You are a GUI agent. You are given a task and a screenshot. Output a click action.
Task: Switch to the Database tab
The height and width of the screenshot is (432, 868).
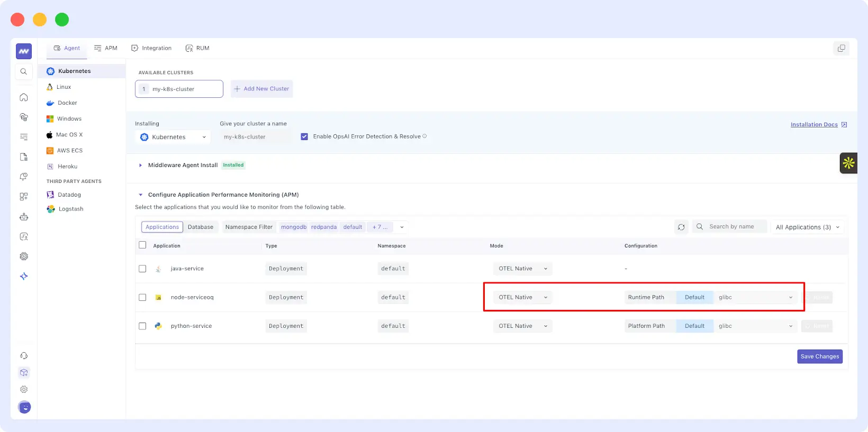(201, 227)
